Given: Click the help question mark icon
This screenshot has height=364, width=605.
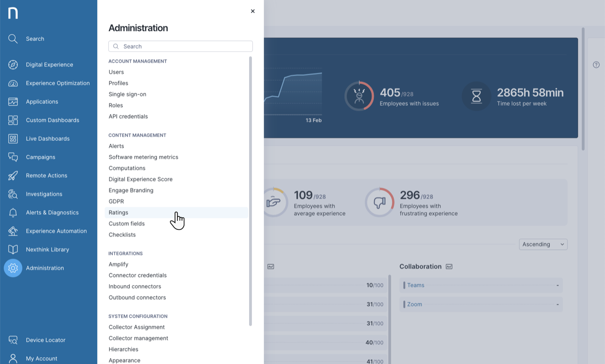Looking at the screenshot, I should (596, 65).
